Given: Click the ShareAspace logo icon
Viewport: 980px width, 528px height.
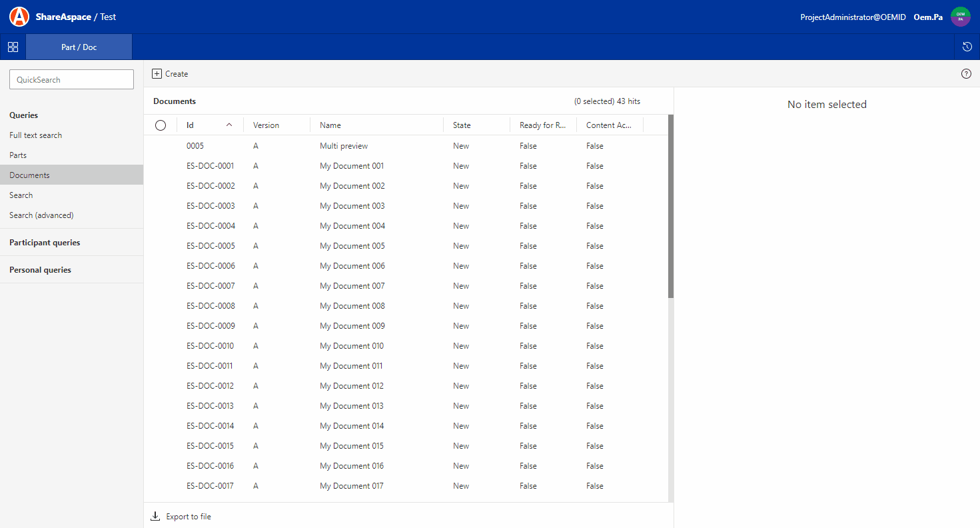Looking at the screenshot, I should tap(19, 17).
